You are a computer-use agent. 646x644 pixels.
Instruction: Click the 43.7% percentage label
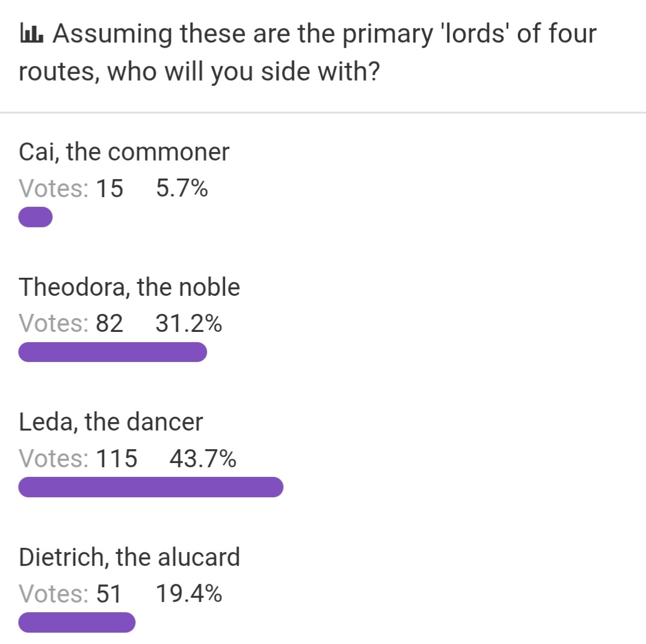203,458
